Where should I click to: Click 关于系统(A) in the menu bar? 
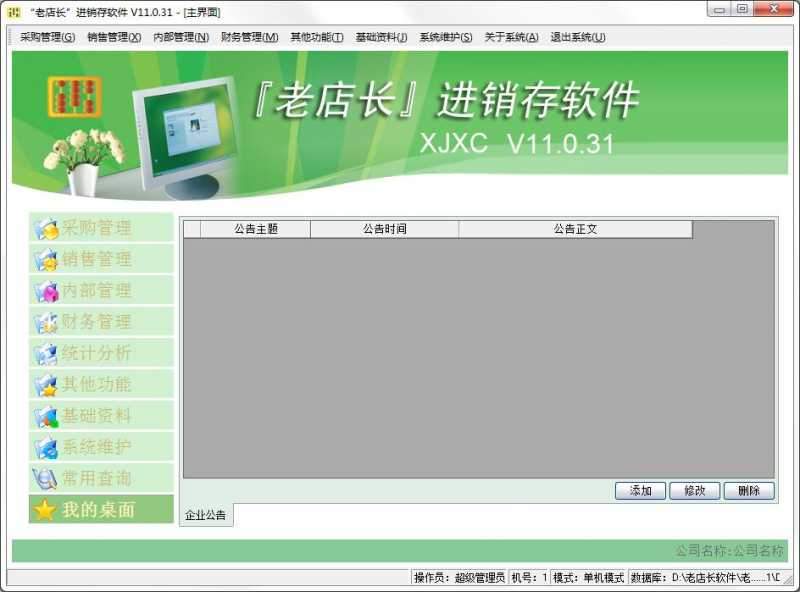[x=506, y=37]
